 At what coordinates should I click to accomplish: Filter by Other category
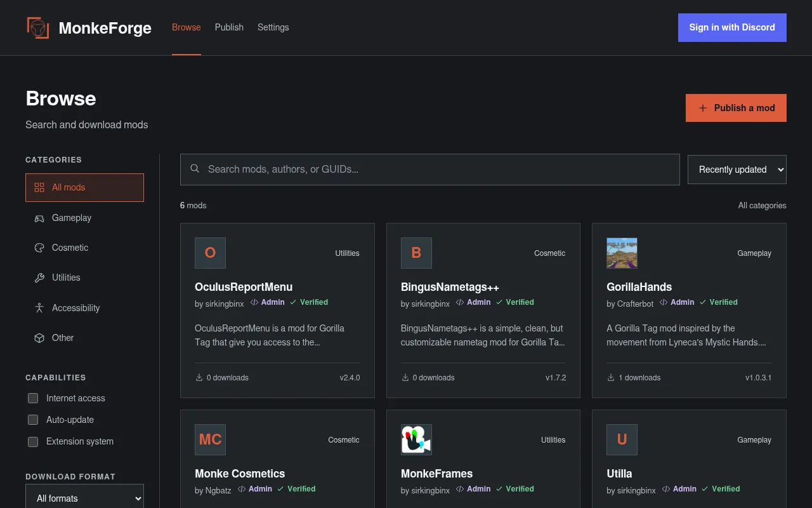point(84,338)
